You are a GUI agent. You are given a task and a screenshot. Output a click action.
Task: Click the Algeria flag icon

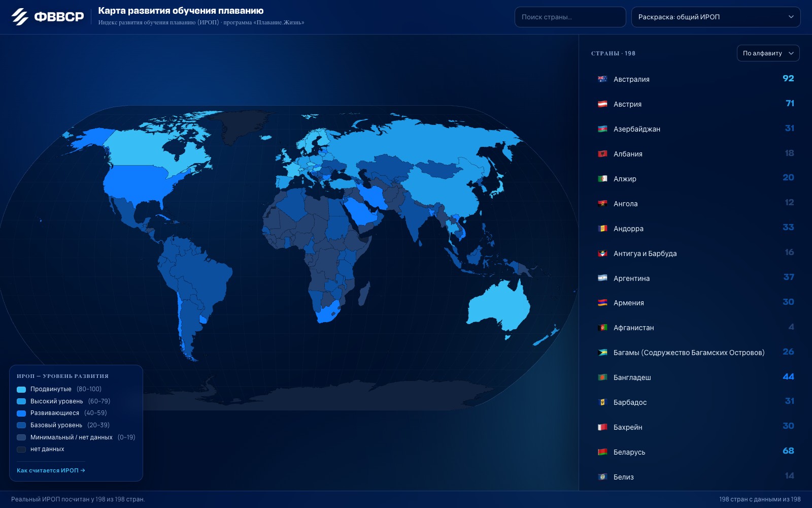602,178
